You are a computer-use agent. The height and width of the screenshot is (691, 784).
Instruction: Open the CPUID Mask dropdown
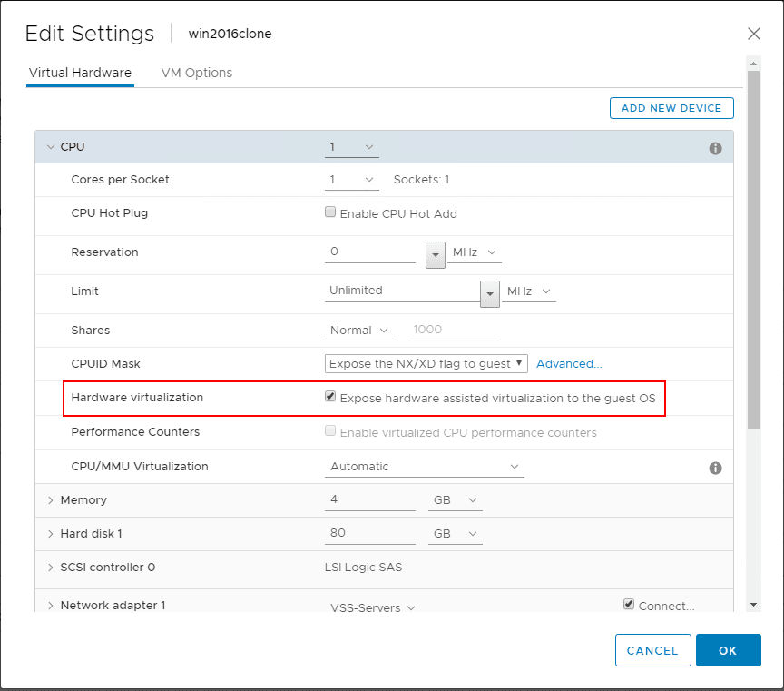pyautogui.click(x=426, y=364)
